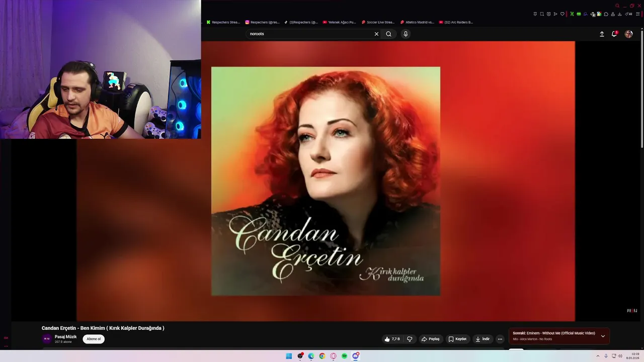Image resolution: width=644 pixels, height=362 pixels.
Task: Click the browser send/flow arrow icon
Action: pos(555,14)
